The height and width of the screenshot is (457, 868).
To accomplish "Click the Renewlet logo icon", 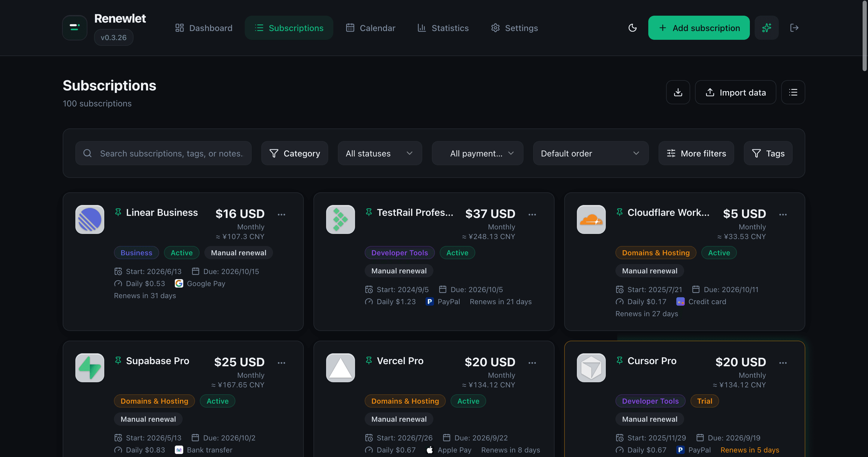I will (x=75, y=28).
